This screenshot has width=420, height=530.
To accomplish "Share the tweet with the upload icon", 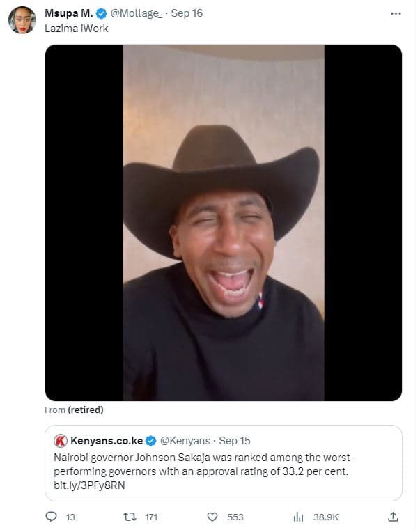I will point(393,517).
